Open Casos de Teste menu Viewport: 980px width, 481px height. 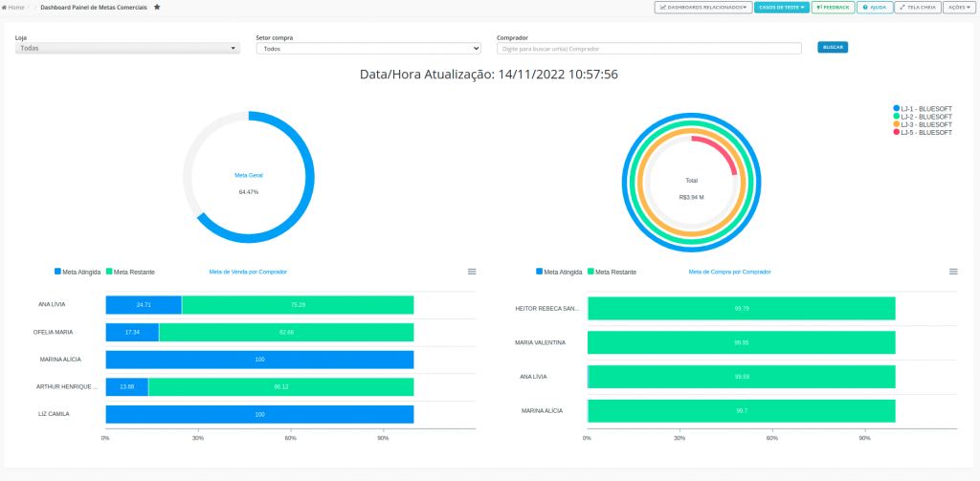tap(782, 8)
